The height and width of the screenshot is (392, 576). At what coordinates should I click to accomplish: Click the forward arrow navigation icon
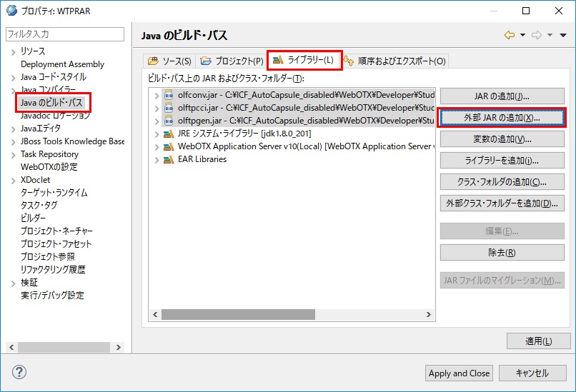point(537,35)
